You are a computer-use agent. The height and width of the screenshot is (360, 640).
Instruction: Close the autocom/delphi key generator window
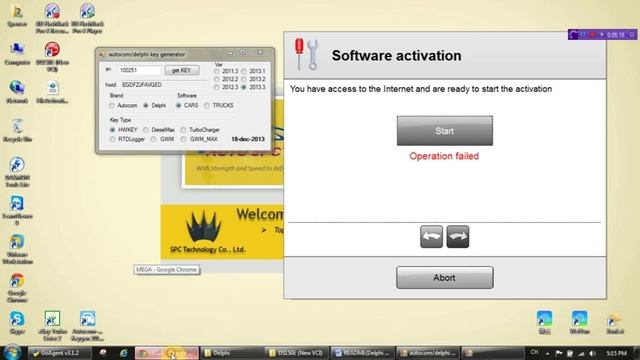pos(260,53)
